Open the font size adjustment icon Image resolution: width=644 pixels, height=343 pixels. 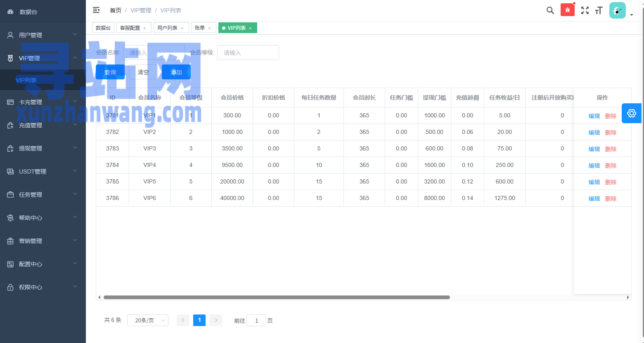[599, 10]
